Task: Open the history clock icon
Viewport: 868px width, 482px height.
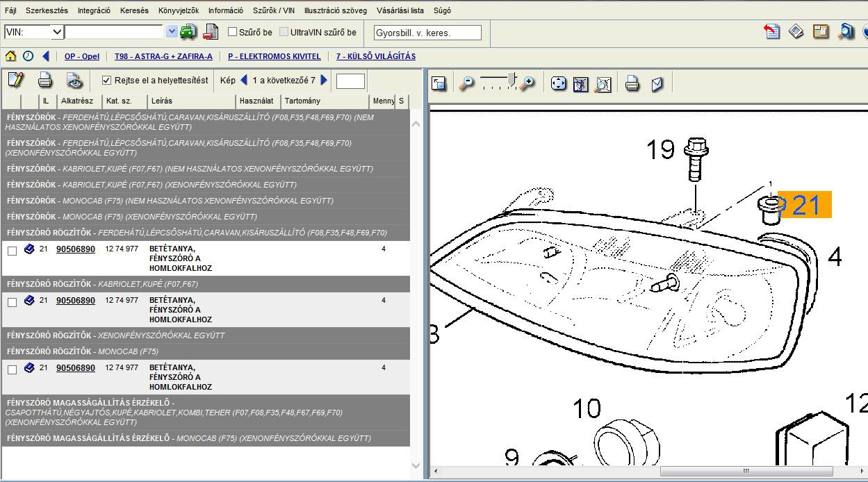Action: (x=28, y=56)
